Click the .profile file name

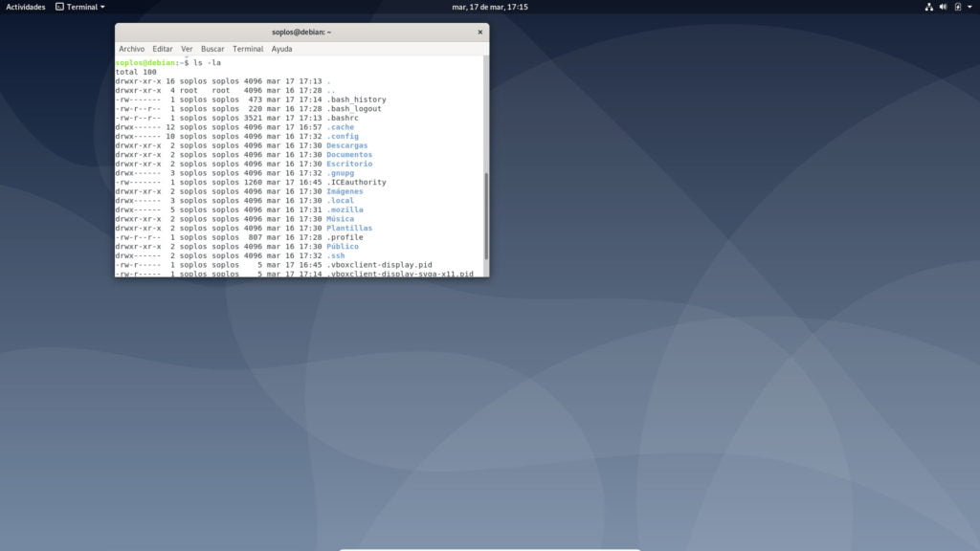[345, 237]
